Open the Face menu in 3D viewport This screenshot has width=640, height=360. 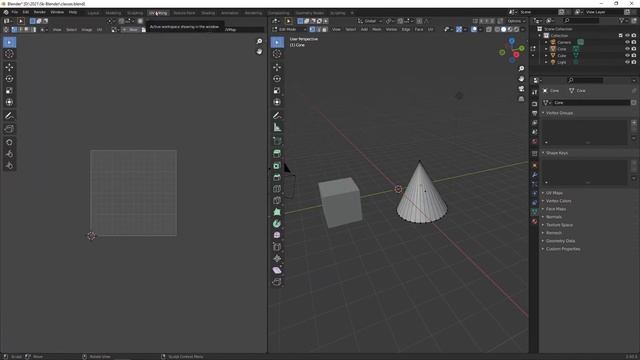coord(419,29)
